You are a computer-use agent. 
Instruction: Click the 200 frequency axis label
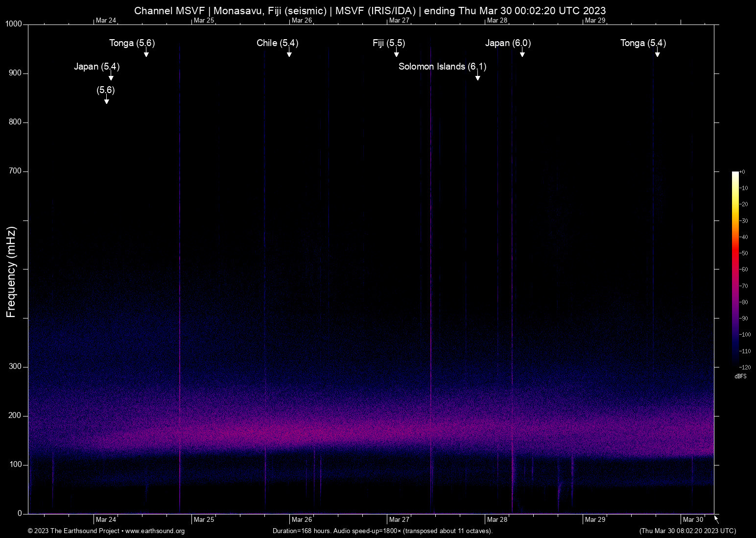pos(15,416)
